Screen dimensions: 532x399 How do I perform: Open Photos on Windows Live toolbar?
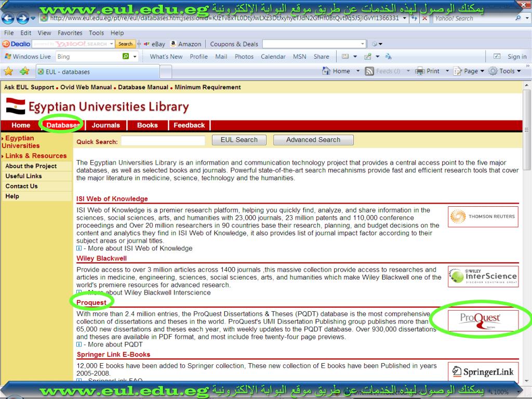pyautogui.click(x=244, y=57)
